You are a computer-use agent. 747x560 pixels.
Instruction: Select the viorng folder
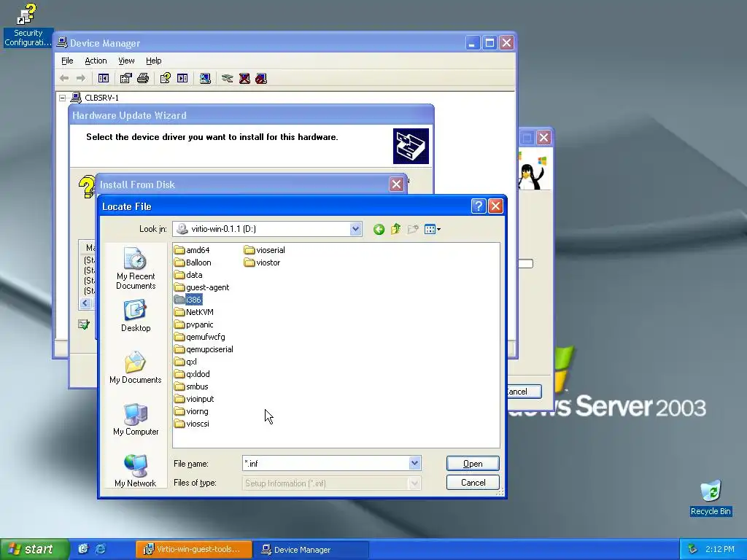pos(191,411)
